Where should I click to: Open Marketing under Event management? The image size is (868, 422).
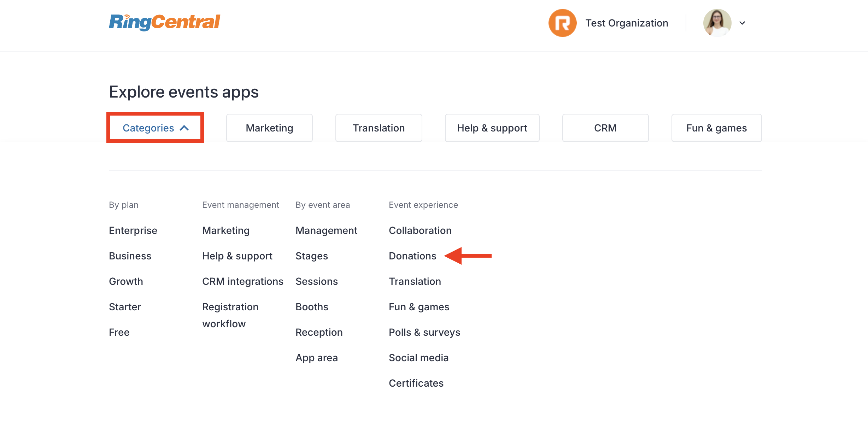coord(226,230)
